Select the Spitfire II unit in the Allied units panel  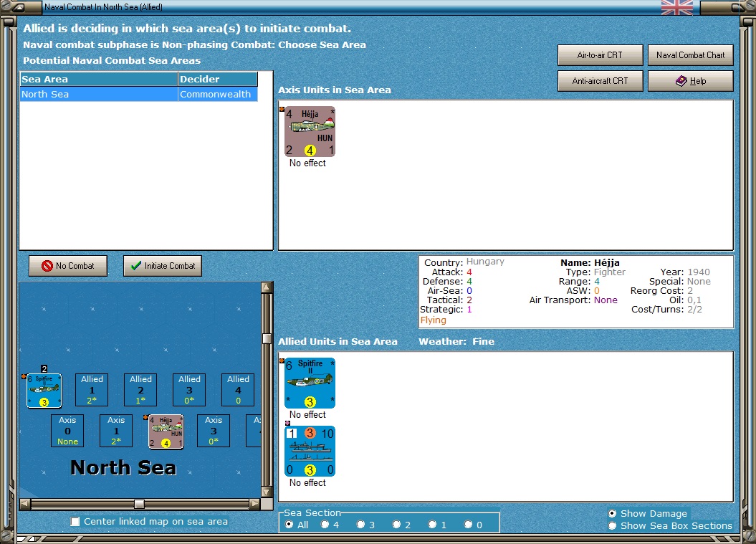310,383
